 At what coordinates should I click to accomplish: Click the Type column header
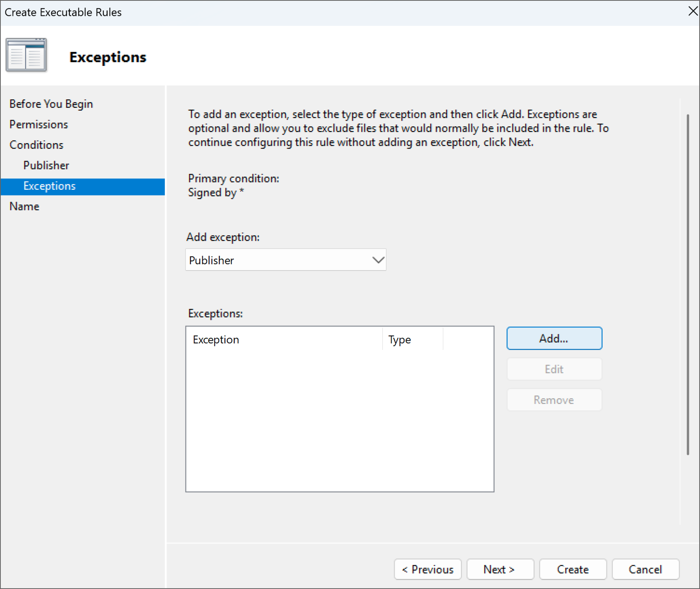pyautogui.click(x=399, y=339)
